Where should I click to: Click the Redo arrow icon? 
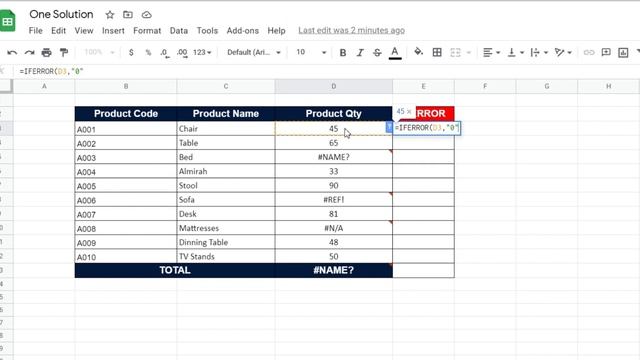point(29,53)
